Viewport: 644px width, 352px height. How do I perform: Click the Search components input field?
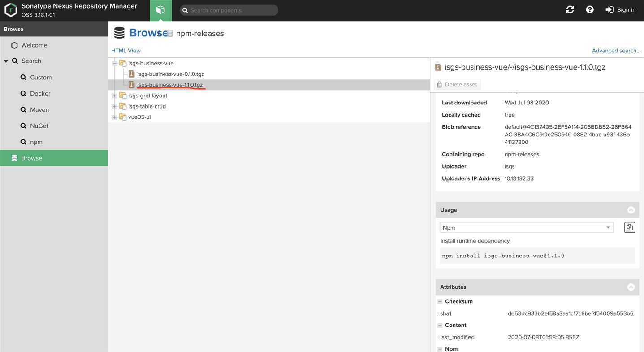click(229, 10)
